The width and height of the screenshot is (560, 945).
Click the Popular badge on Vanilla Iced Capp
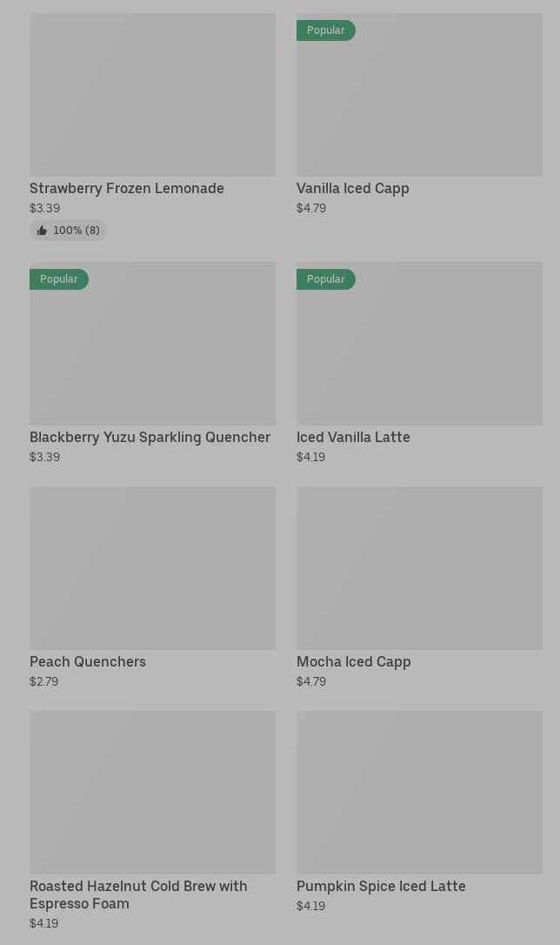tap(326, 30)
